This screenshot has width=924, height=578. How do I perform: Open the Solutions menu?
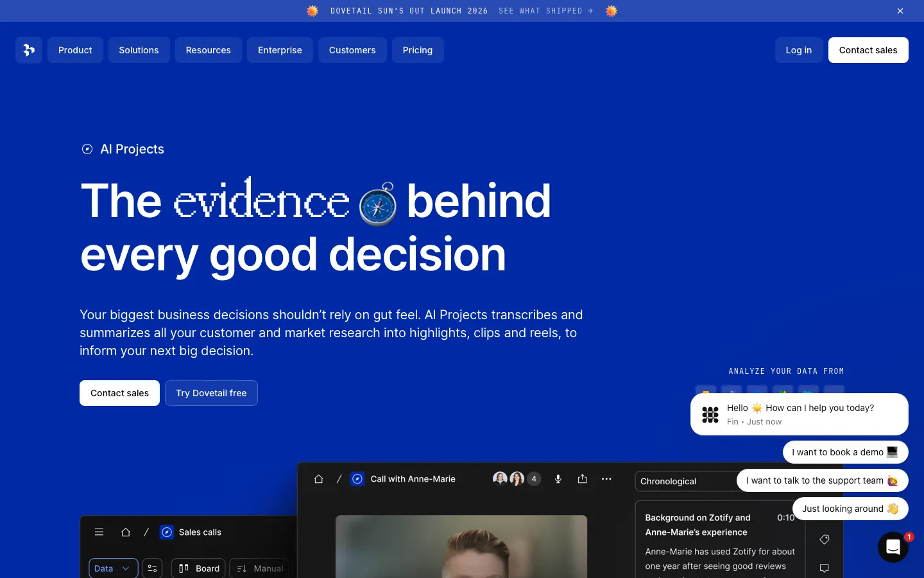(139, 50)
